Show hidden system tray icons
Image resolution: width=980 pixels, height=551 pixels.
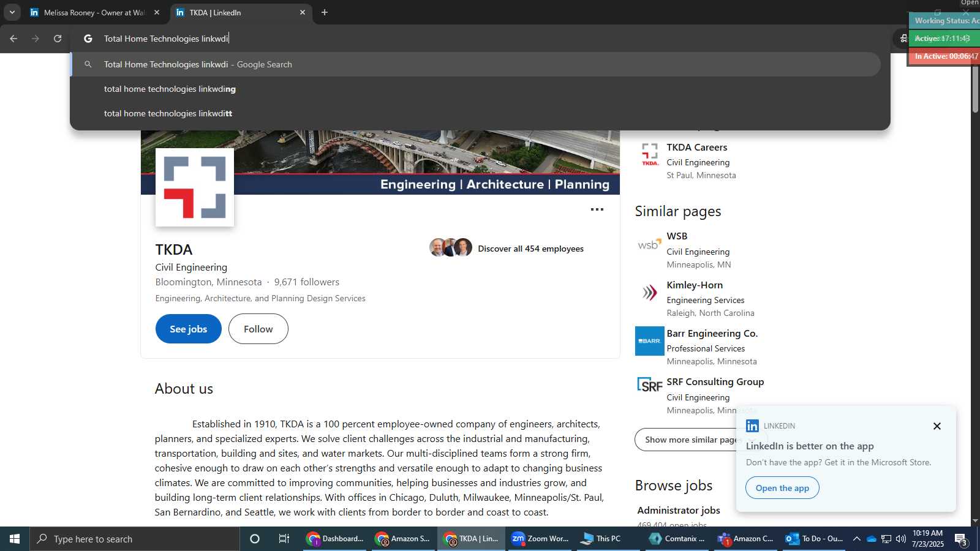[857, 539]
